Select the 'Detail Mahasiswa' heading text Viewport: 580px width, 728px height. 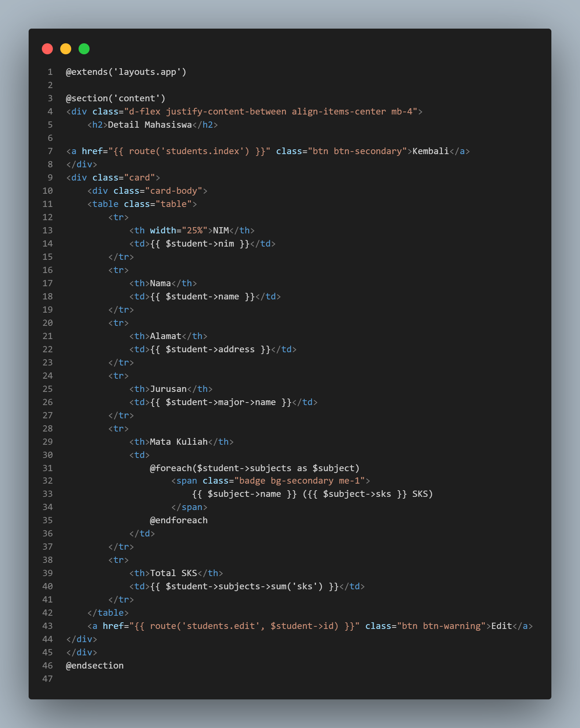150,125
